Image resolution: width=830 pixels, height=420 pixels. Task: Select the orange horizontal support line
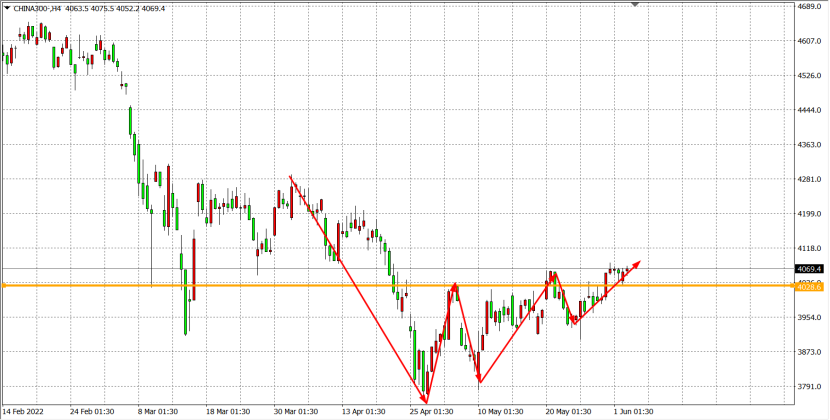(x=300, y=286)
